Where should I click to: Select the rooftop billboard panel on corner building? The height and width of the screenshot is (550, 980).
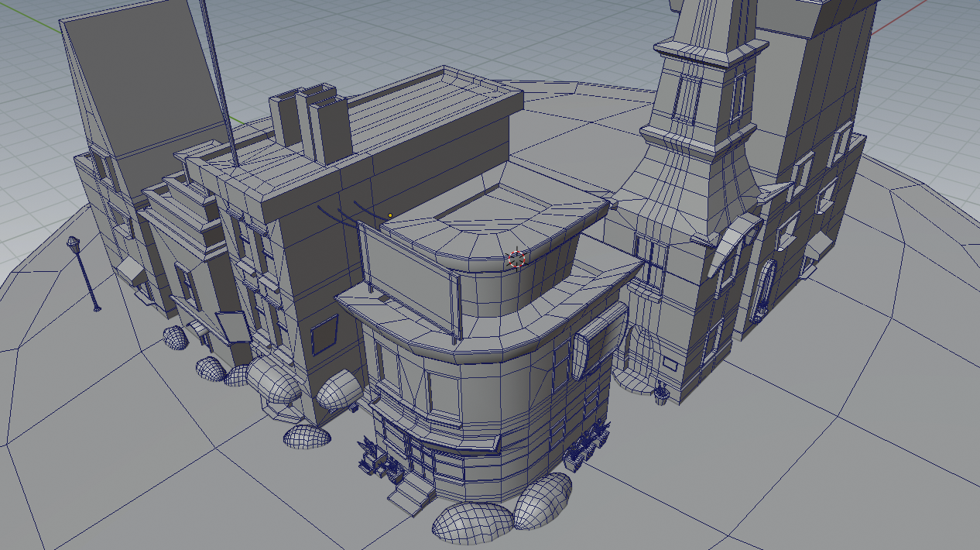(x=409, y=275)
